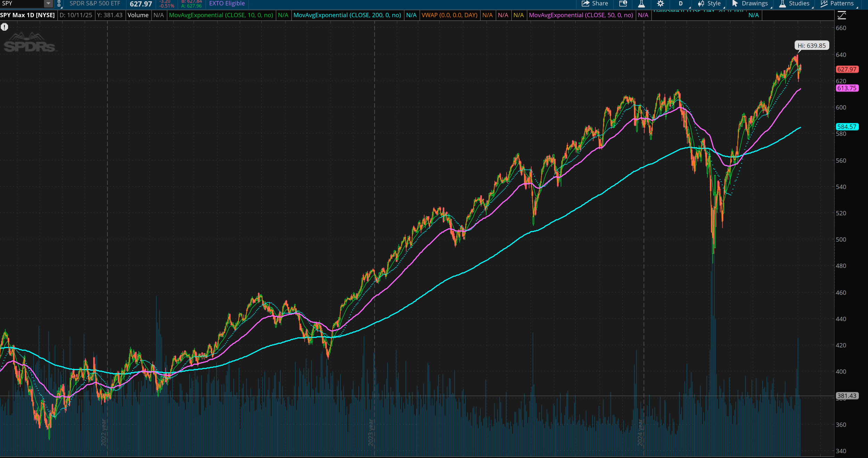Click the flask Edit Studies icon

pos(641,4)
